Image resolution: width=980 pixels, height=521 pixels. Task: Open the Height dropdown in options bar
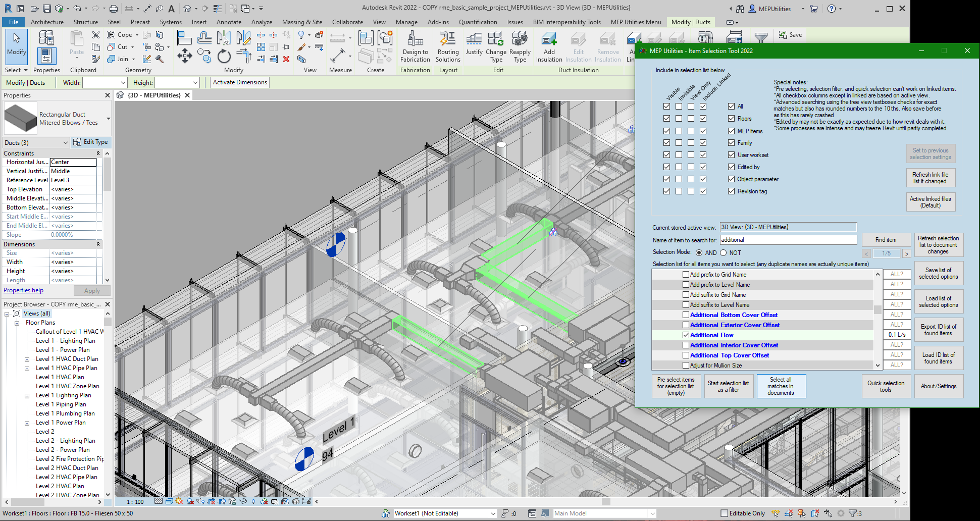coord(195,83)
